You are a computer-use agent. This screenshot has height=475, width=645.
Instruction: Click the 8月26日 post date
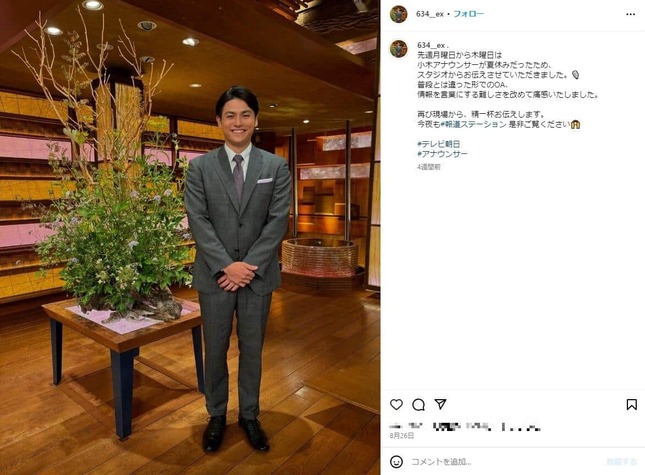402,436
